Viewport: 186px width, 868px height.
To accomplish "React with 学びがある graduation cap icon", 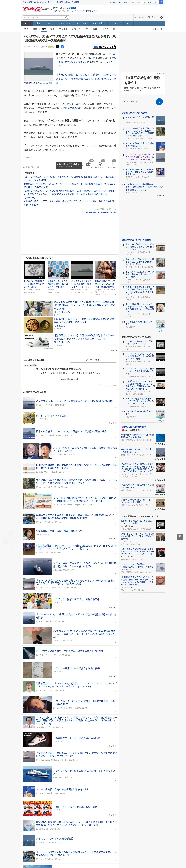I will pos(89,164).
